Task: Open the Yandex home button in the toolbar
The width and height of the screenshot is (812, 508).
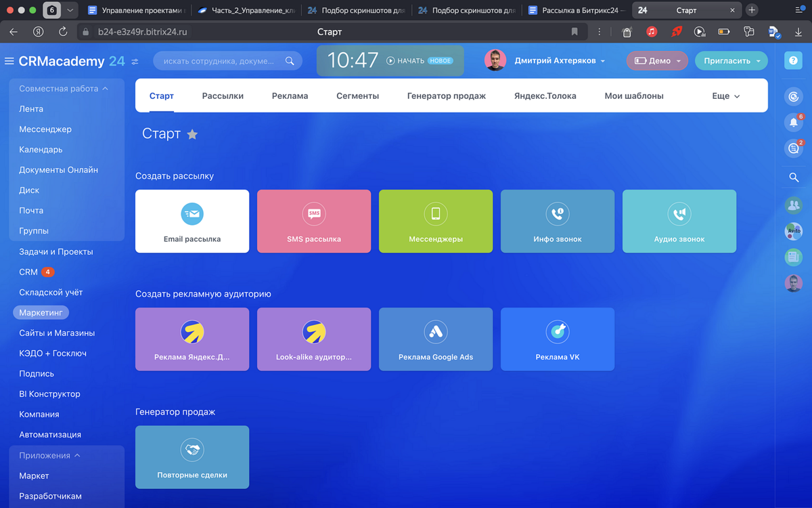Action: [x=39, y=32]
